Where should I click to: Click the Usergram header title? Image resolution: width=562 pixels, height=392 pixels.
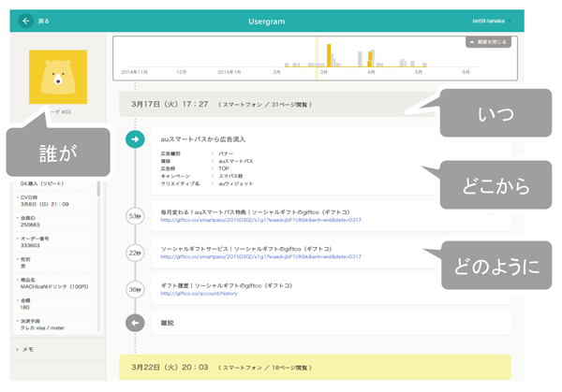(267, 22)
